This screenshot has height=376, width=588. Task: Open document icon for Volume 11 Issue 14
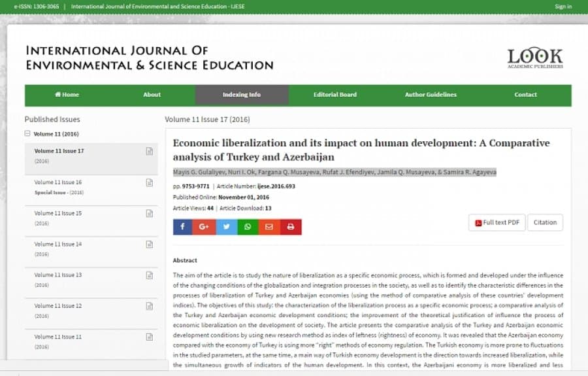(x=149, y=245)
